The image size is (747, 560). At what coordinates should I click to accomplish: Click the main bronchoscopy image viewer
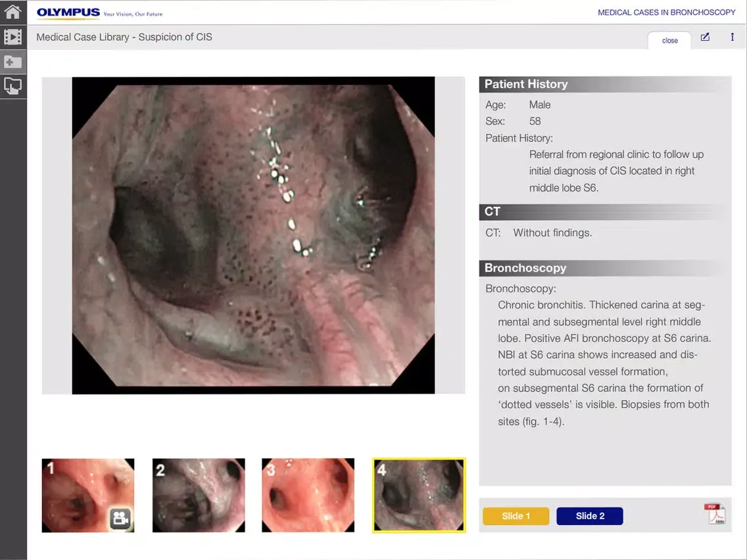click(x=253, y=235)
